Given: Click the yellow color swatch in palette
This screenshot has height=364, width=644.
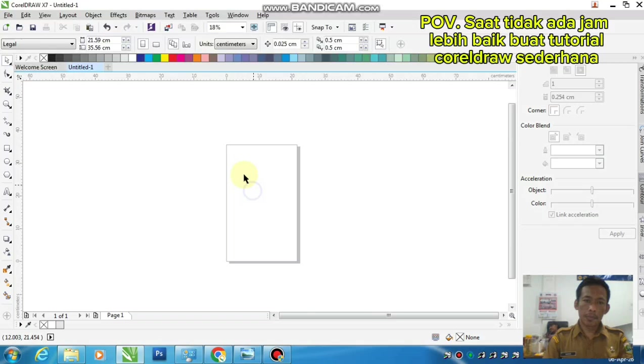Looking at the screenshot, I should click(x=164, y=58).
